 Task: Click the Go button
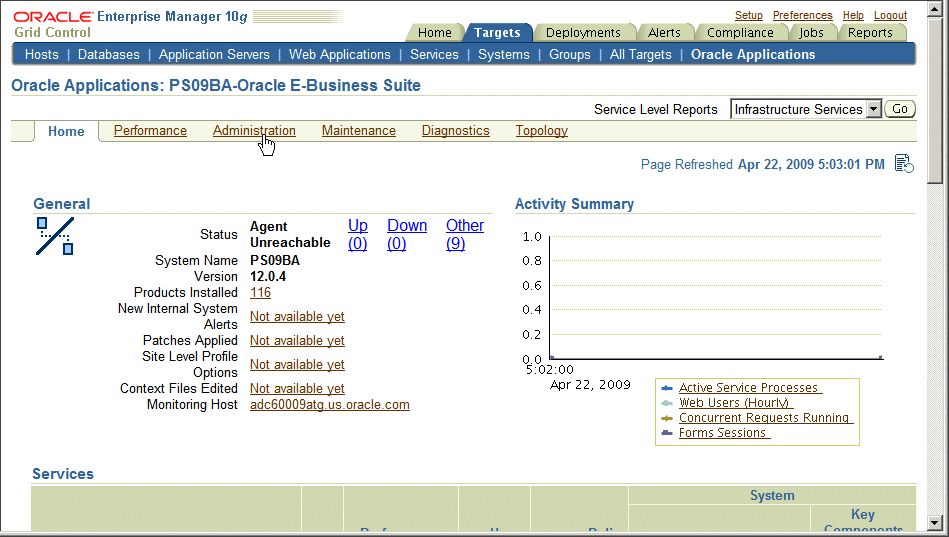[x=900, y=109]
